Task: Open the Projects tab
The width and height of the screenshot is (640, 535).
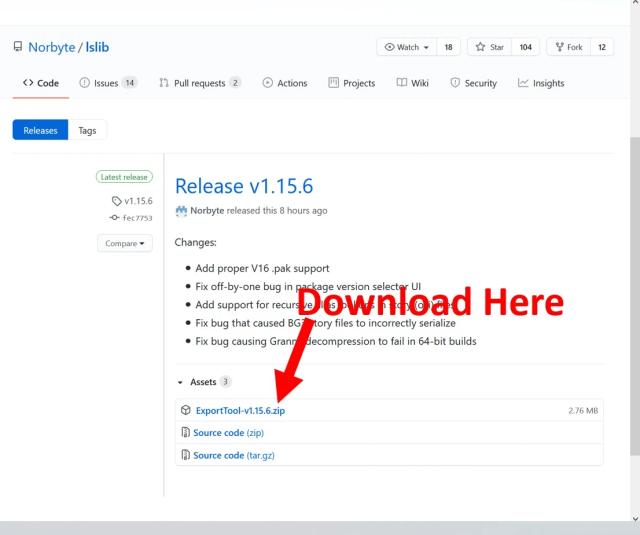Action: pyautogui.click(x=352, y=83)
